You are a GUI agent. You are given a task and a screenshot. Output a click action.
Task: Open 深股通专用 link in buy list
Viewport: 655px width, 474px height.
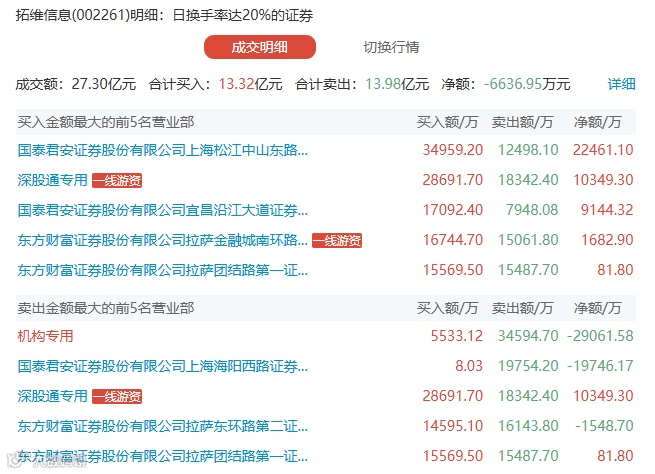(53, 180)
